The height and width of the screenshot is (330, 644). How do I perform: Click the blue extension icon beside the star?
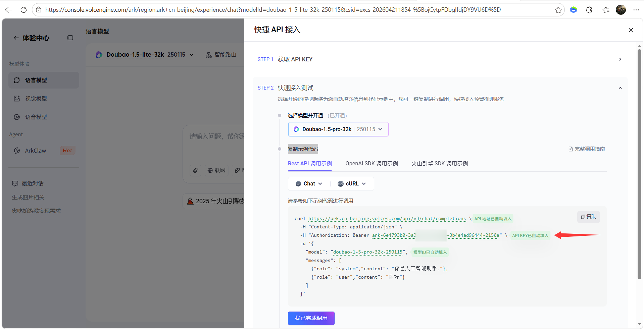pos(574,10)
